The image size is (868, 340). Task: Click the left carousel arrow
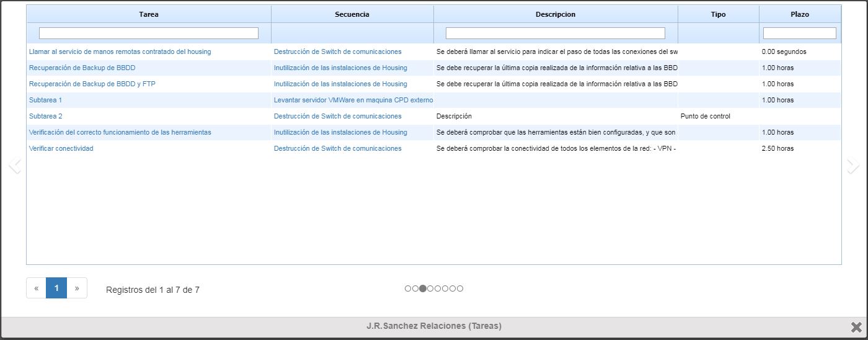(x=15, y=165)
